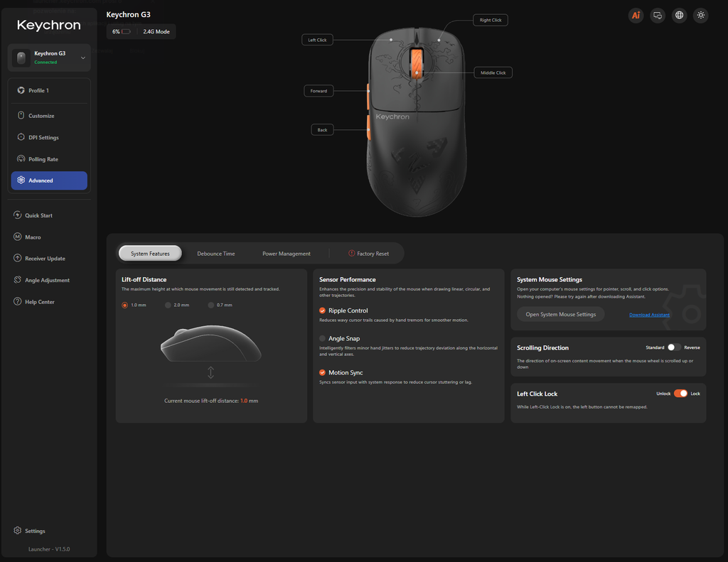The image size is (728, 562).
Task: Select 1.0 mm lift-off distance
Action: click(x=125, y=305)
